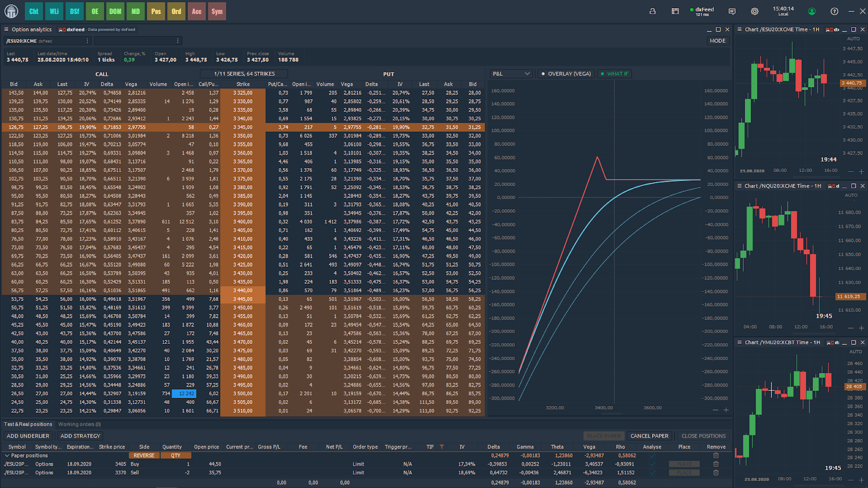Click the CANCEL PAPER button
The width and height of the screenshot is (868, 488).
coord(649,436)
